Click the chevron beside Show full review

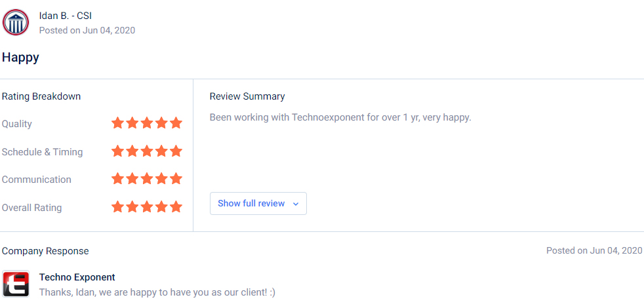tap(295, 204)
